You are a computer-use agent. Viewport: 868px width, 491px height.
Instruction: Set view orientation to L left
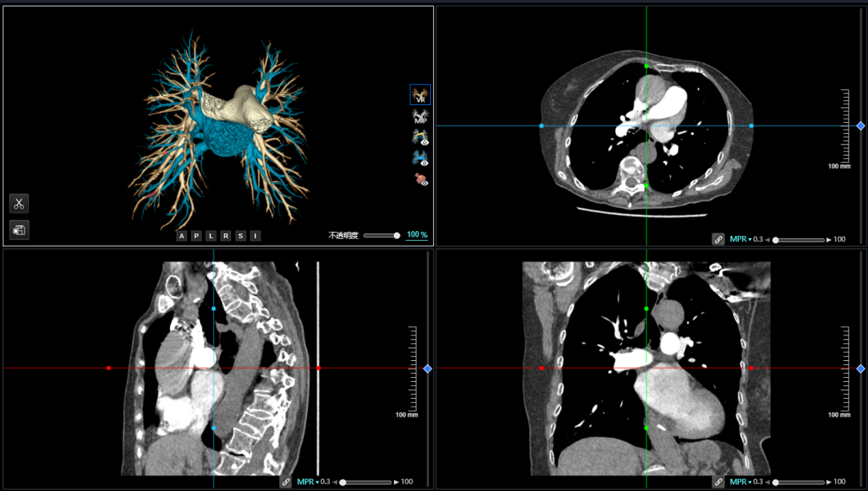pyautogui.click(x=211, y=236)
